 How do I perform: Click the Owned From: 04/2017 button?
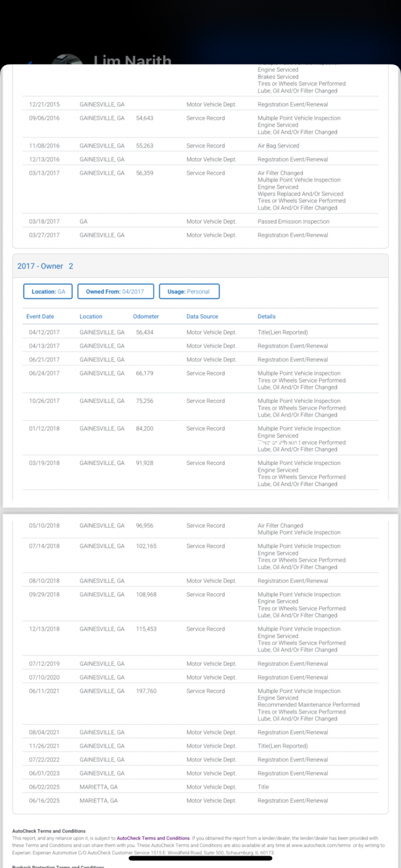click(116, 291)
